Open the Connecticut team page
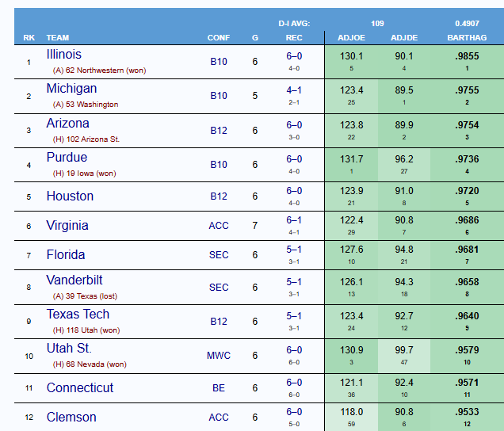The height and width of the screenshot is (431, 504). pos(79,387)
